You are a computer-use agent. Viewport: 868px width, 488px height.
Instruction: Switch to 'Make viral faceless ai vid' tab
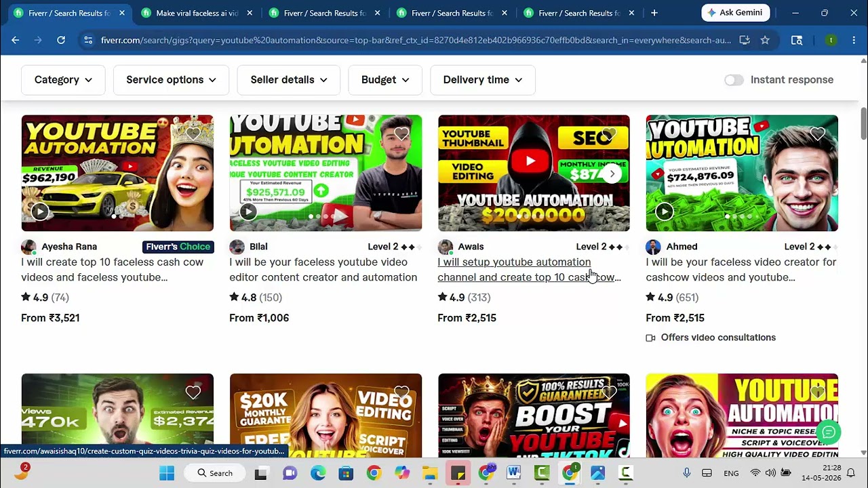[197, 13]
